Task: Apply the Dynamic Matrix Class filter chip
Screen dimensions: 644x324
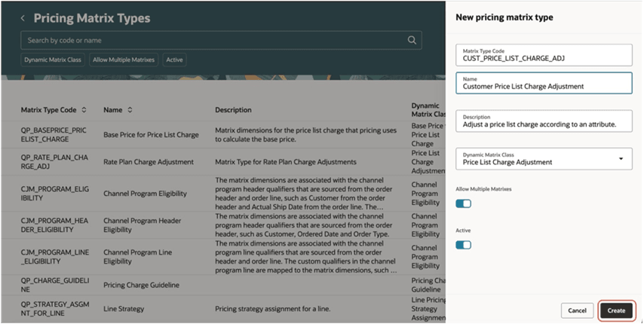Action: tap(53, 60)
